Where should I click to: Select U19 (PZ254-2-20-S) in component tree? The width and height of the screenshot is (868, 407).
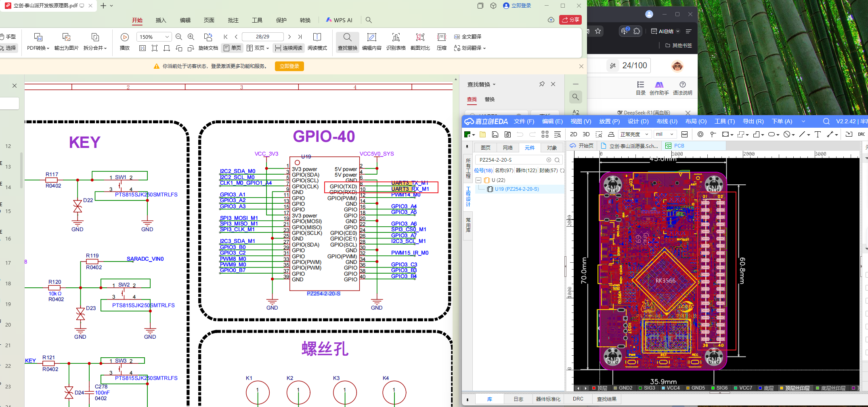coord(516,189)
